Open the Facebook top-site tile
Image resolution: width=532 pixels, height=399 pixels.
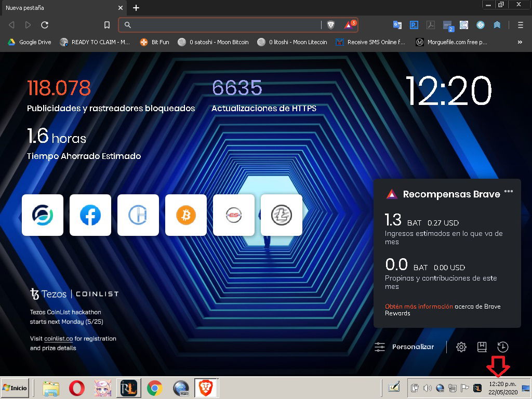90,215
